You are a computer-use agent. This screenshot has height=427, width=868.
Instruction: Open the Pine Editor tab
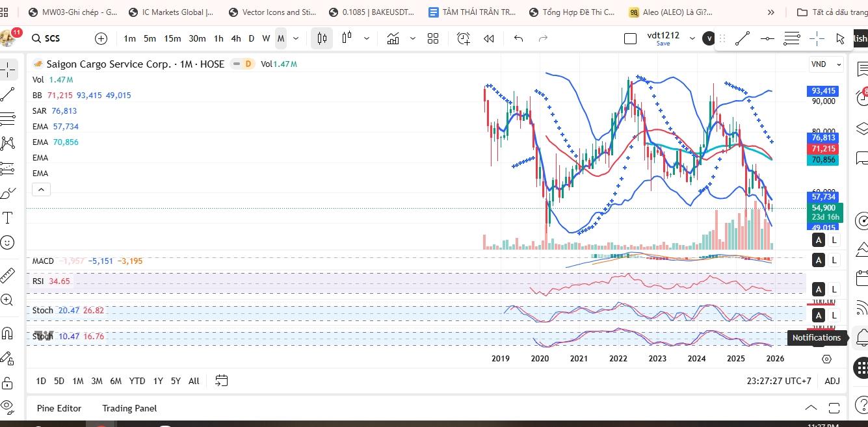(59, 408)
